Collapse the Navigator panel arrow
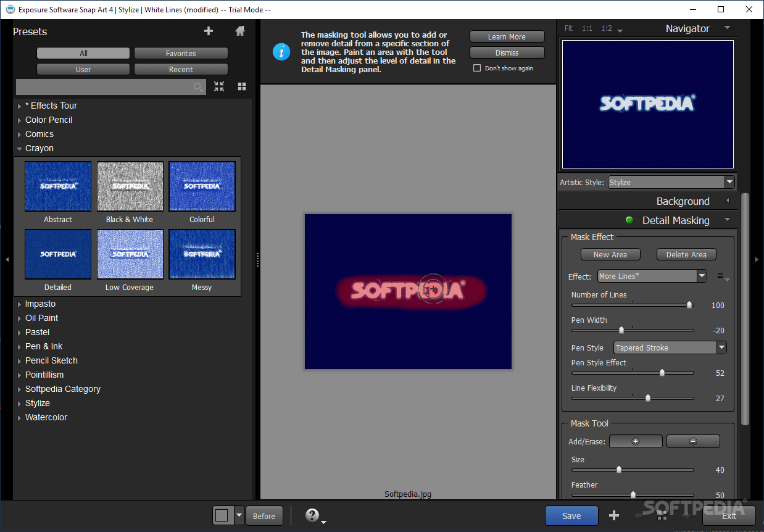 click(727, 28)
